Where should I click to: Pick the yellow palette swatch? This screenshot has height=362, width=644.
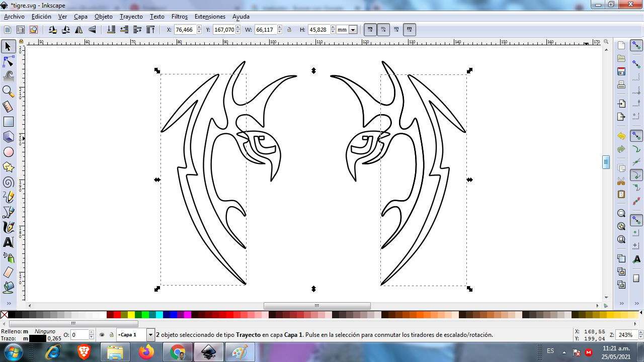(x=131, y=315)
